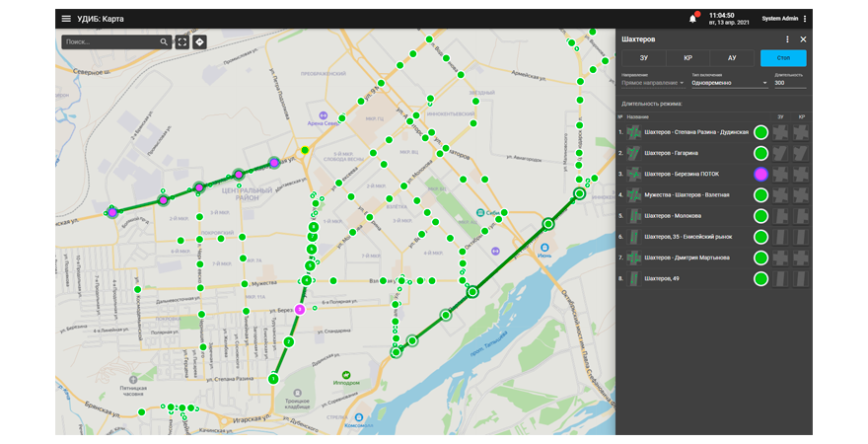Toggle ЗУ phase for Шахтеров - Молокова
The image size is (868, 444).
pos(779,216)
